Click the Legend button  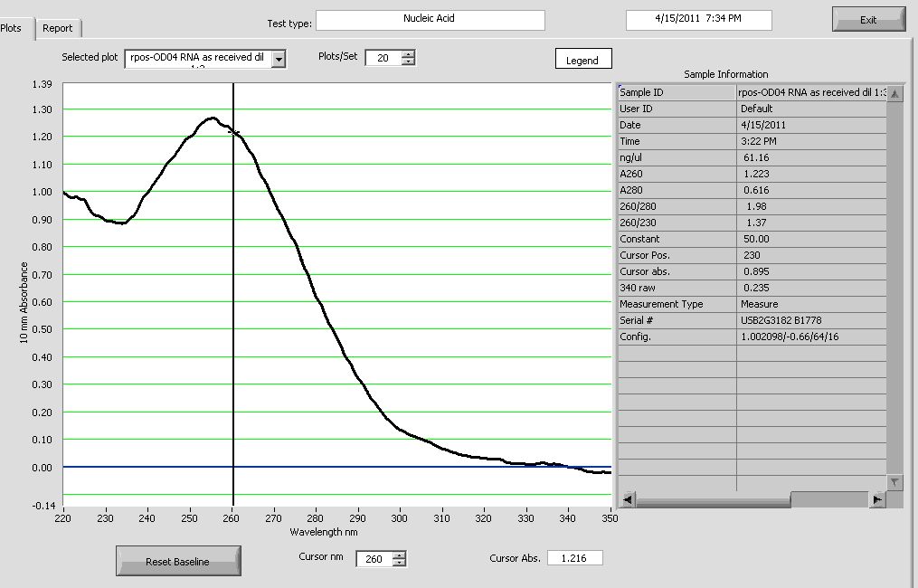[582, 60]
